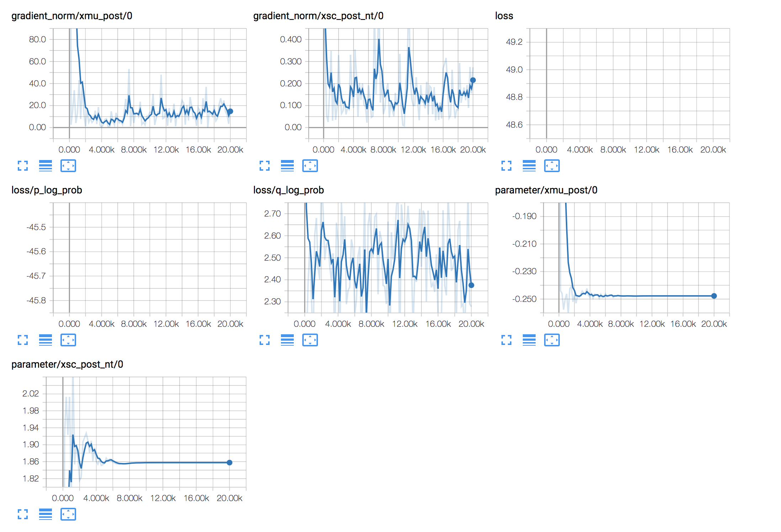The height and width of the screenshot is (532, 781).
Task: Expand the parameter/xmu_post/0 chart
Action: pos(506,340)
